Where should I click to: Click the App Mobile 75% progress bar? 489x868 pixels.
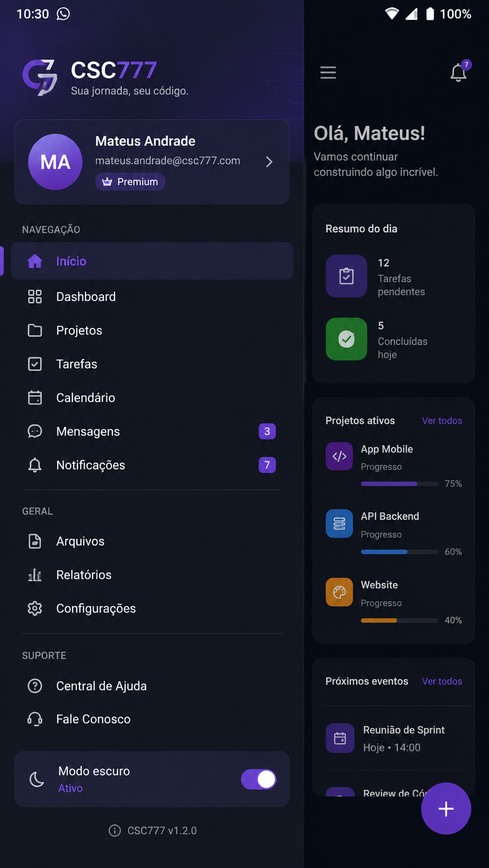tap(400, 484)
